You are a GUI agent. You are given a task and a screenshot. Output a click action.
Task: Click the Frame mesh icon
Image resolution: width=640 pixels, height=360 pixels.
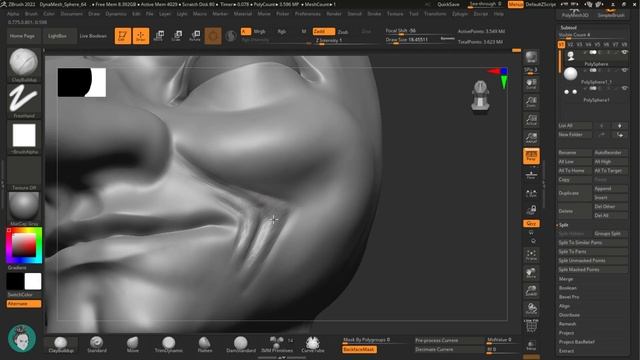click(531, 255)
